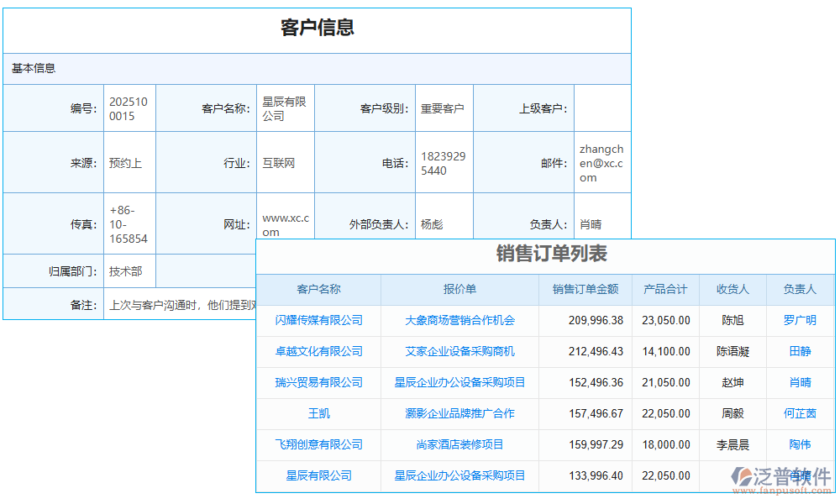840x504 pixels.
Task: View quote 灏影企业品牌推广合作
Action: 459,413
